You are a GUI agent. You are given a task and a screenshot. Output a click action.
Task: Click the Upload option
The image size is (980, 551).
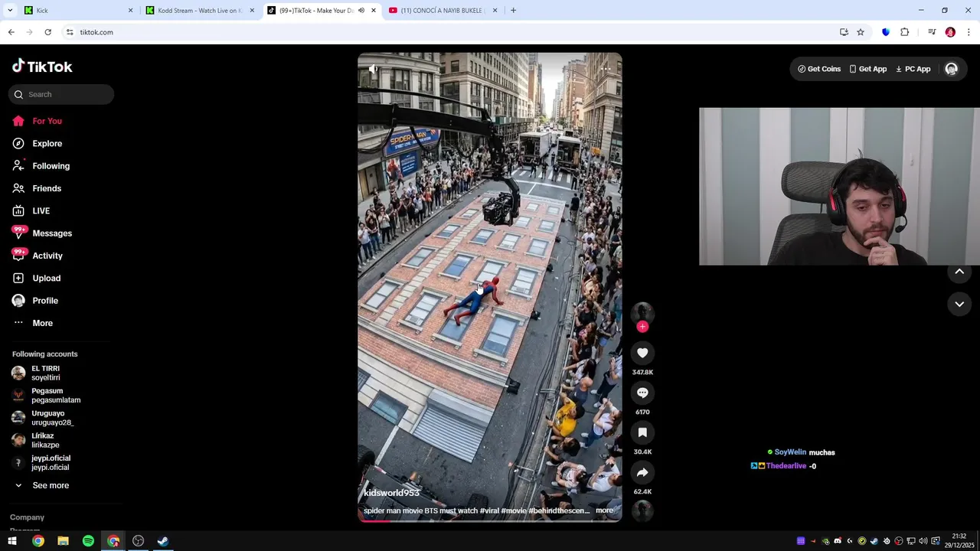pyautogui.click(x=36, y=278)
